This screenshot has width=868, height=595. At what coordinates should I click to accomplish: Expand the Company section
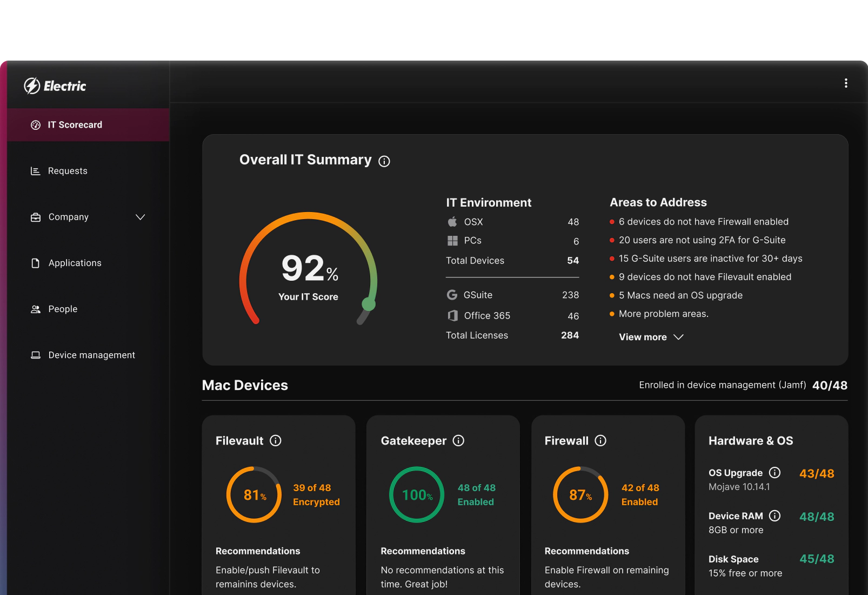[x=141, y=217]
